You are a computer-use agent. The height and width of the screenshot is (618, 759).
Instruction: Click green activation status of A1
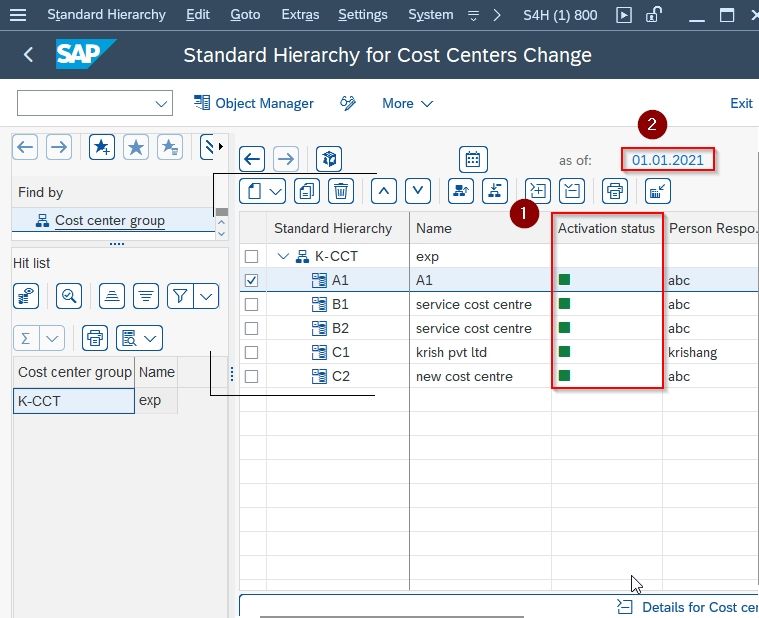coord(564,279)
